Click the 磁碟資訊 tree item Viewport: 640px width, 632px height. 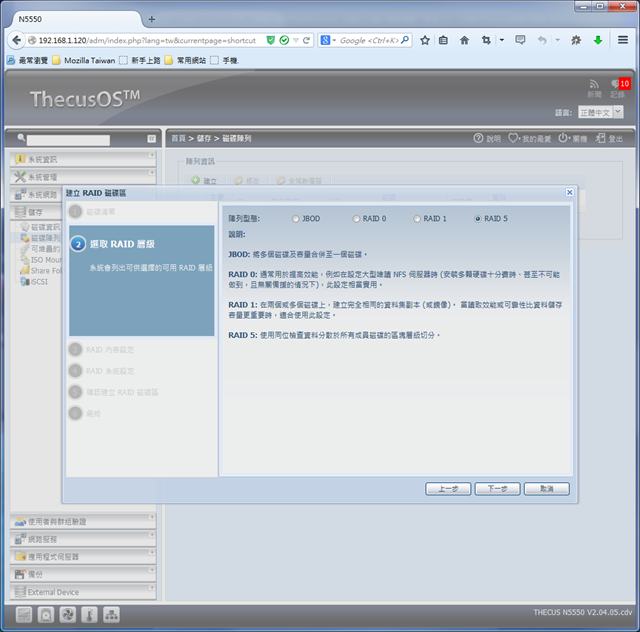pos(40,227)
